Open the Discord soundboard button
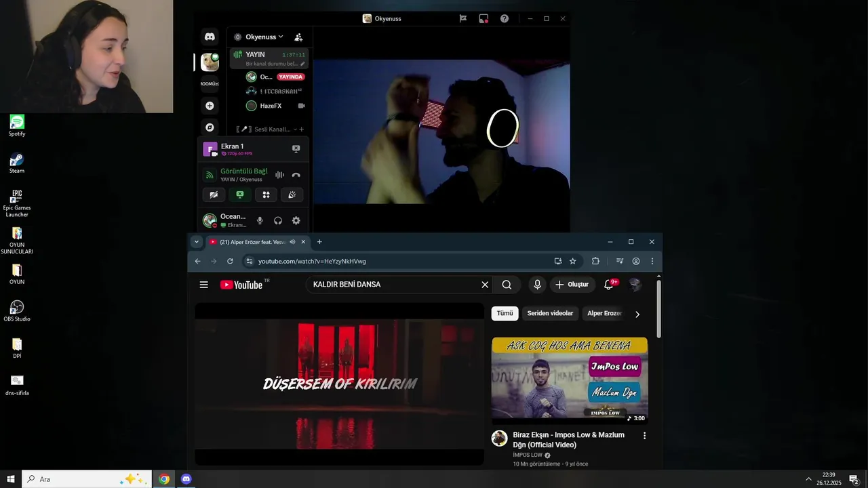 [x=292, y=195]
